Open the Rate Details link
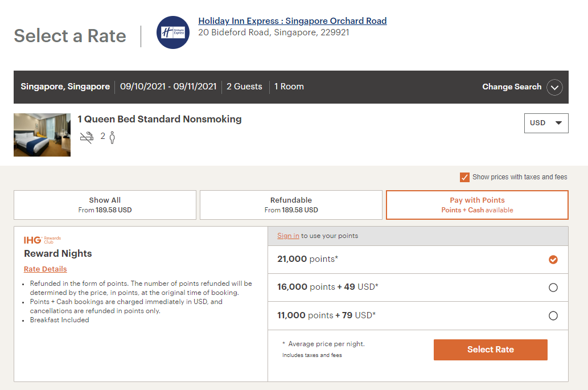Image resolution: width=588 pixels, height=390 pixels. (46, 269)
